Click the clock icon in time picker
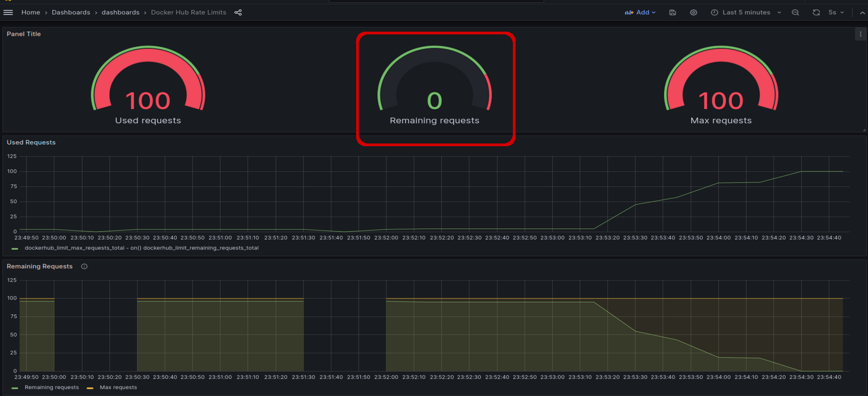The width and height of the screenshot is (868, 396). point(714,12)
